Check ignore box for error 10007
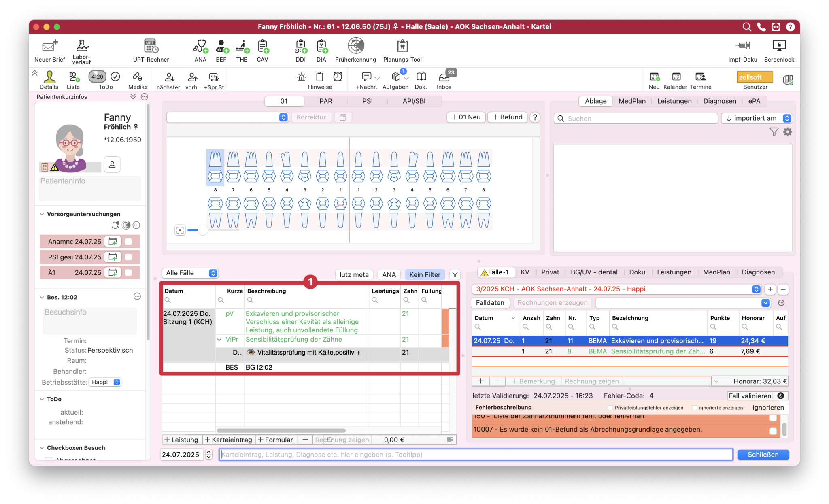Screen dimensions: 829x504 tap(773, 431)
